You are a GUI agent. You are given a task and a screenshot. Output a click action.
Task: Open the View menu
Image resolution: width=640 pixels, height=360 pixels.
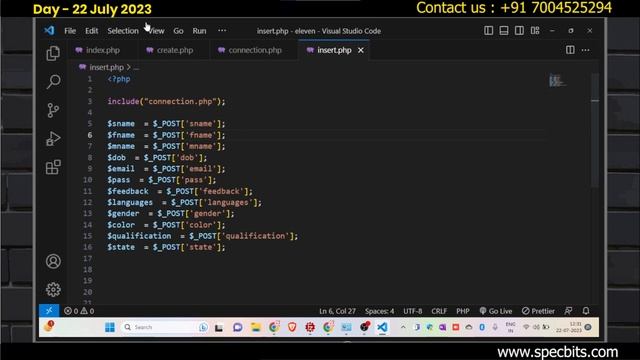156,31
